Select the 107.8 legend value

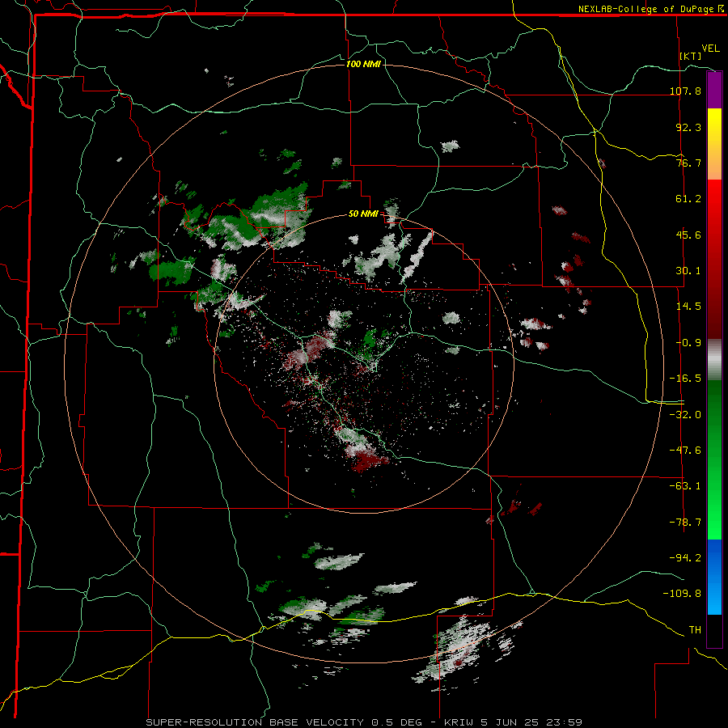[685, 91]
